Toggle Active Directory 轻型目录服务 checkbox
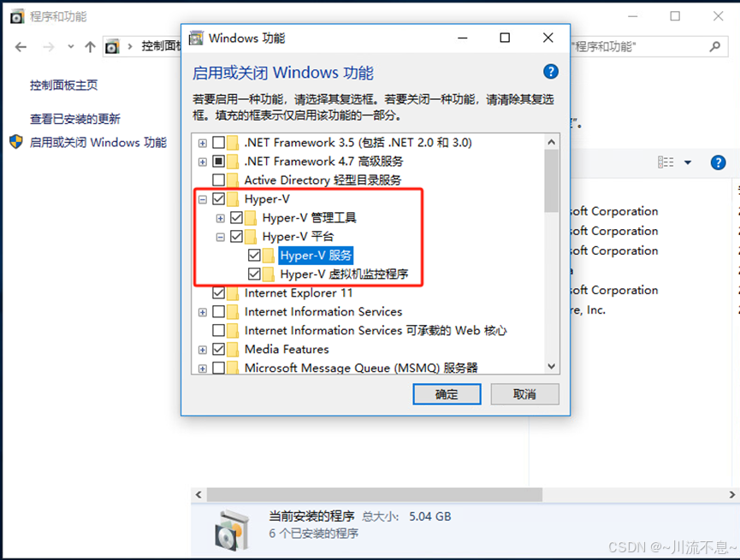The image size is (740, 560). pos(218,180)
